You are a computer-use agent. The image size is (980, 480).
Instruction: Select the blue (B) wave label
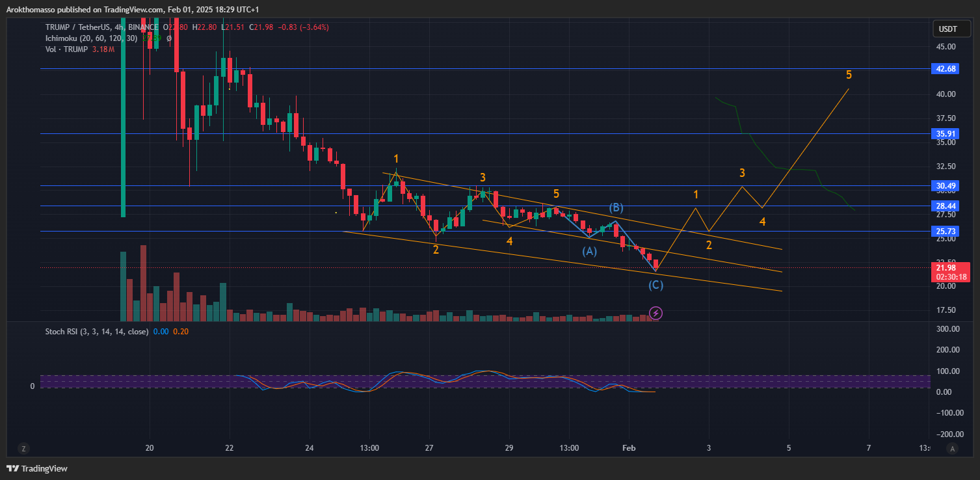[616, 208]
